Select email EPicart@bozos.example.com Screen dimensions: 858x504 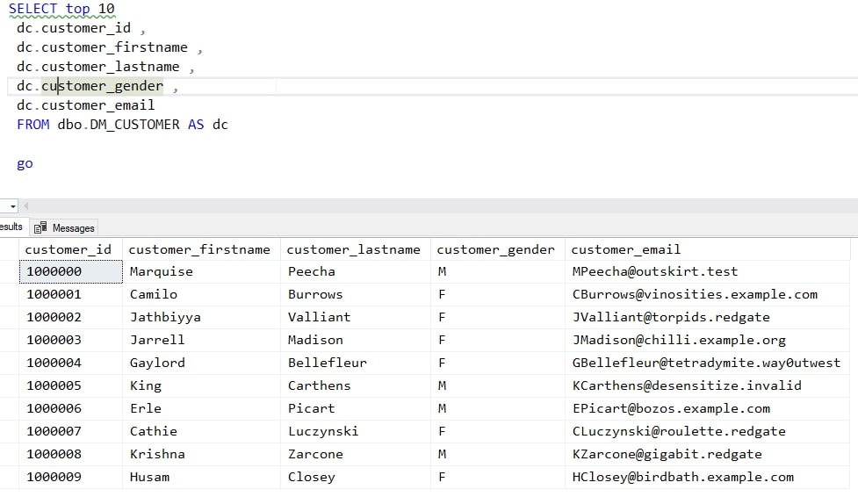point(708,409)
